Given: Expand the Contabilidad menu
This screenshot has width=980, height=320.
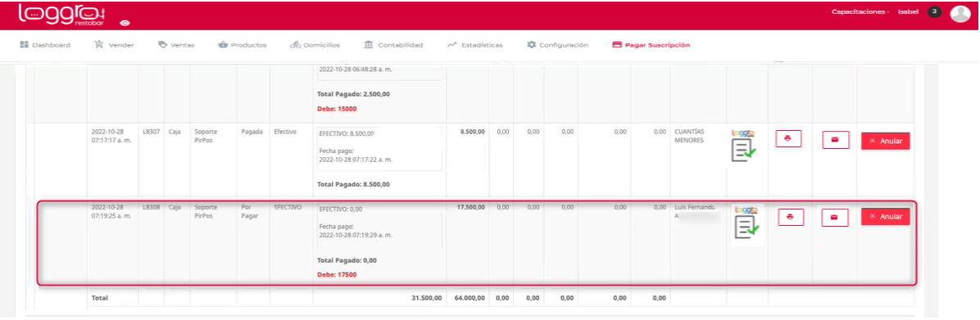Looking at the screenshot, I should point(393,45).
